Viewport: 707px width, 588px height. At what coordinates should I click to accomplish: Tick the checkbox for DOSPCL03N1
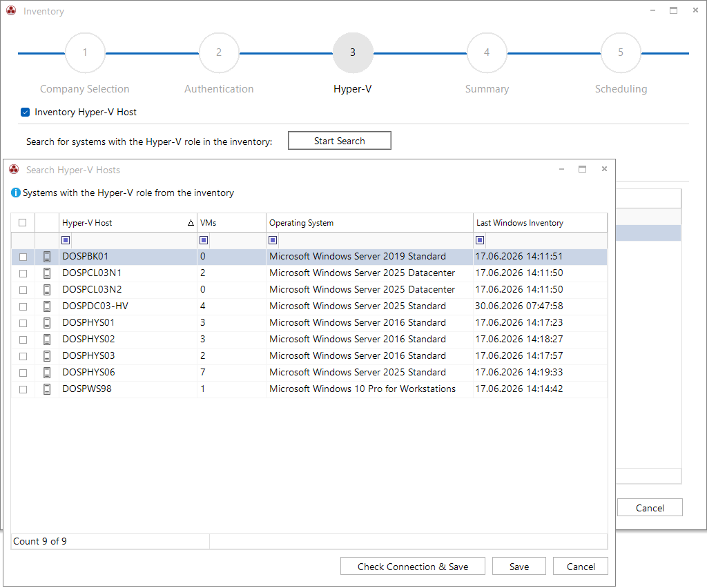pyautogui.click(x=23, y=273)
